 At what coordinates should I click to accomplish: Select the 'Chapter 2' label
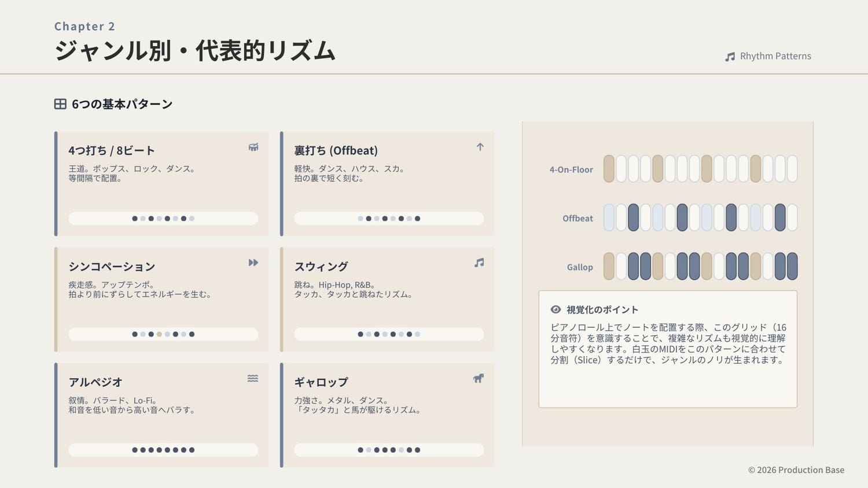[x=84, y=27]
